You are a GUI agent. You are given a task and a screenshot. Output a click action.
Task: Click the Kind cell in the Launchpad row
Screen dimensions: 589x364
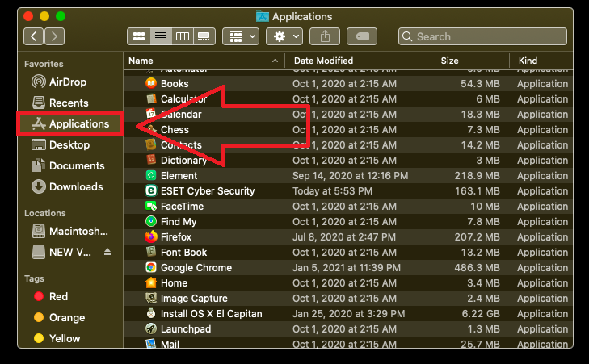(542, 329)
